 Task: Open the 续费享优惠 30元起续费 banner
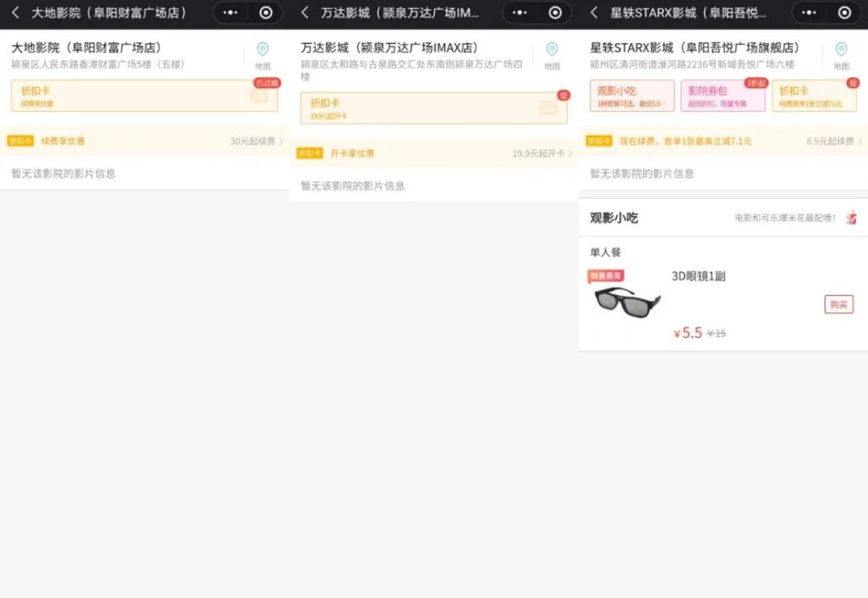coord(144,141)
